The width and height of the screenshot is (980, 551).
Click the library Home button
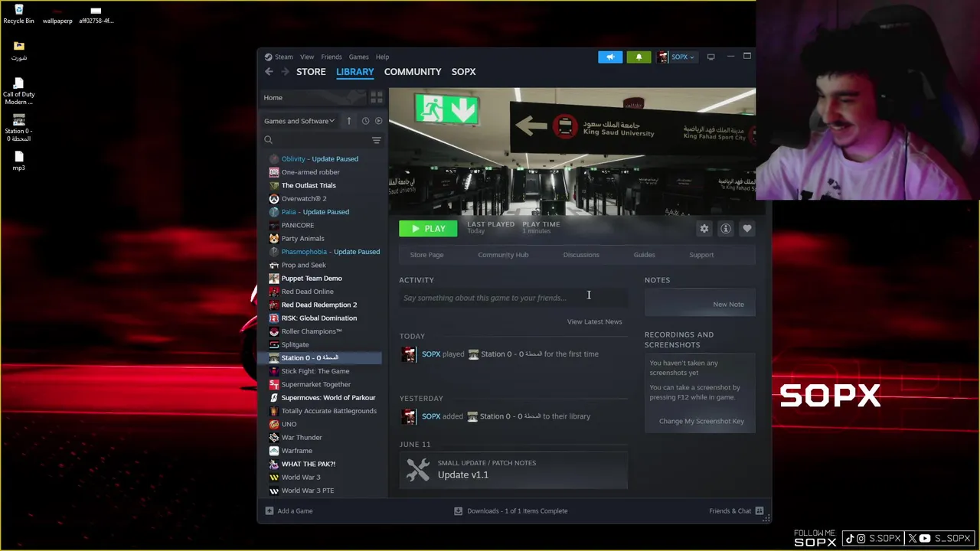point(312,97)
